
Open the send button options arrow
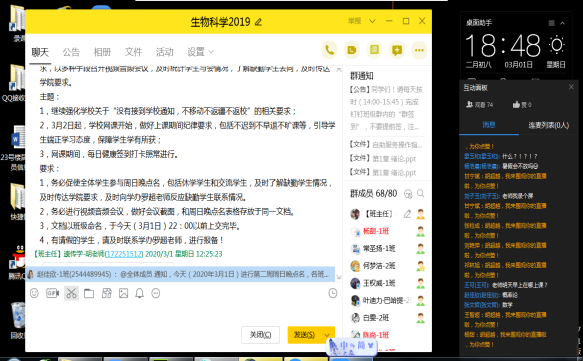[x=327, y=335]
